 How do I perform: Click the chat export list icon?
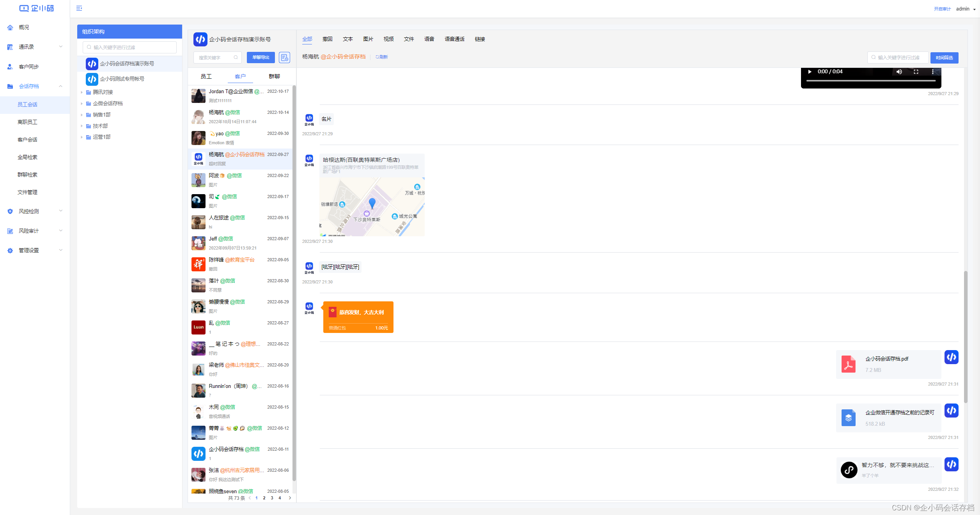point(284,58)
